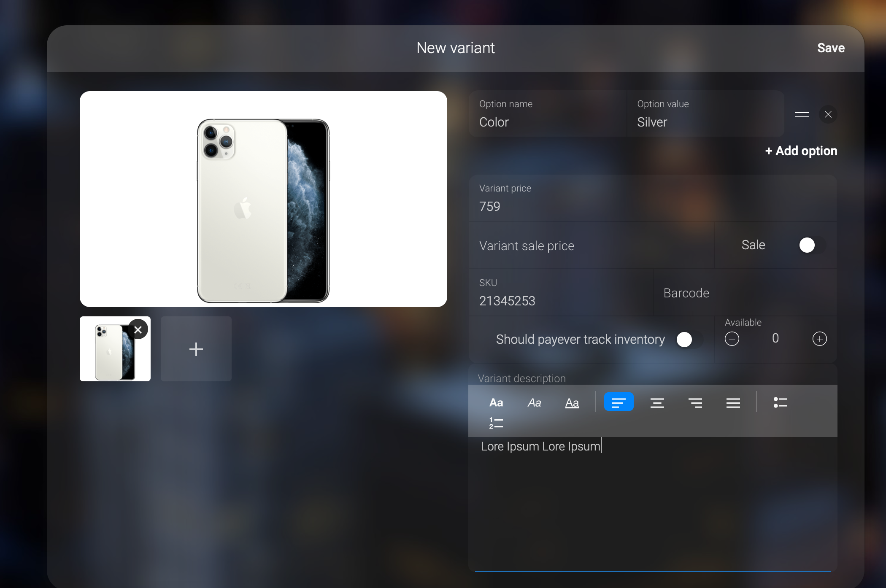886x588 pixels.
Task: Apply italic text formatting (Aa)
Action: pyautogui.click(x=534, y=402)
